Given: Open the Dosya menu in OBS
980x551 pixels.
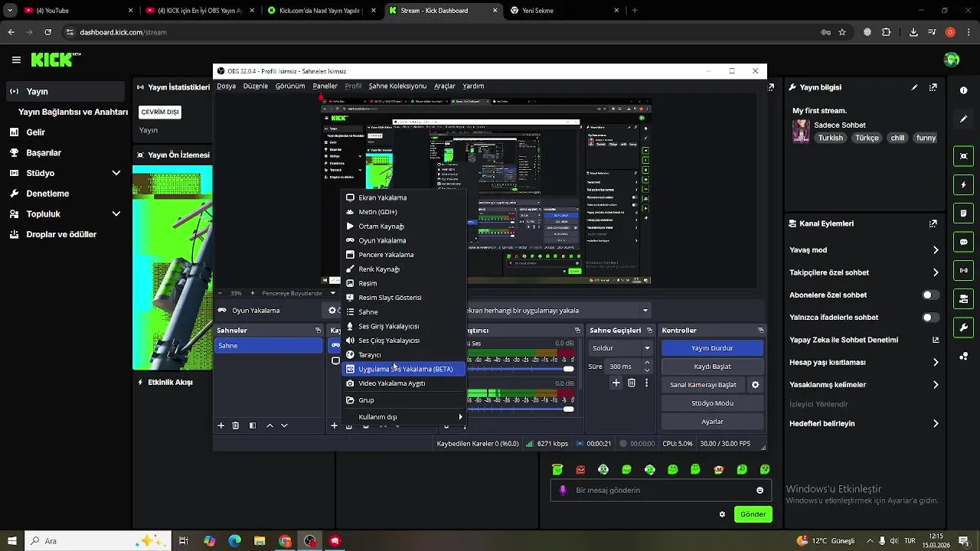Looking at the screenshot, I should [x=226, y=86].
